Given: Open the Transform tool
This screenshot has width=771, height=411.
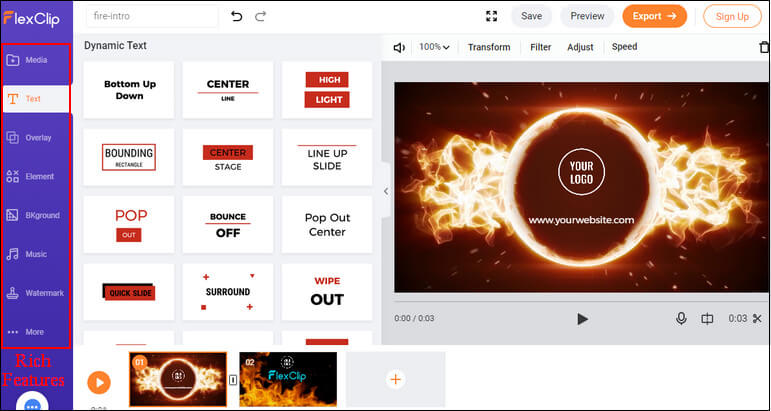Looking at the screenshot, I should [x=489, y=47].
